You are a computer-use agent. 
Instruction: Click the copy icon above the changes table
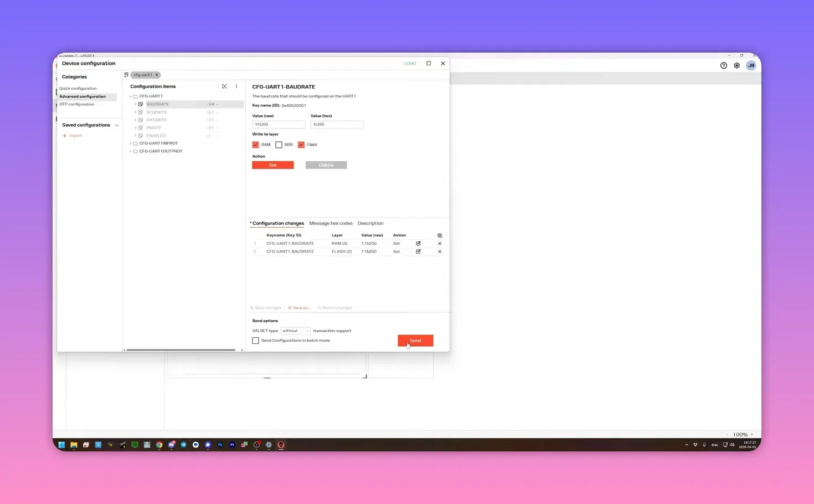tap(439, 235)
